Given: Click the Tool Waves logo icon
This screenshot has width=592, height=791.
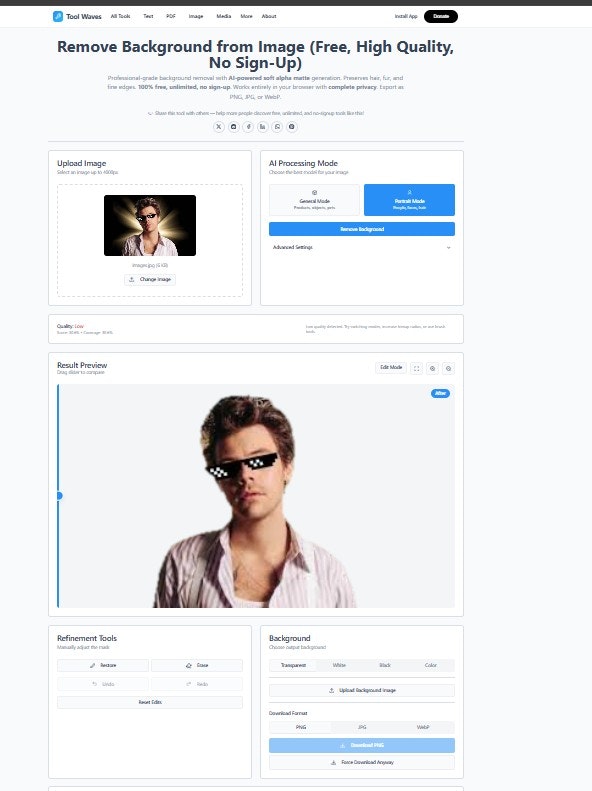Looking at the screenshot, I should pos(58,16).
